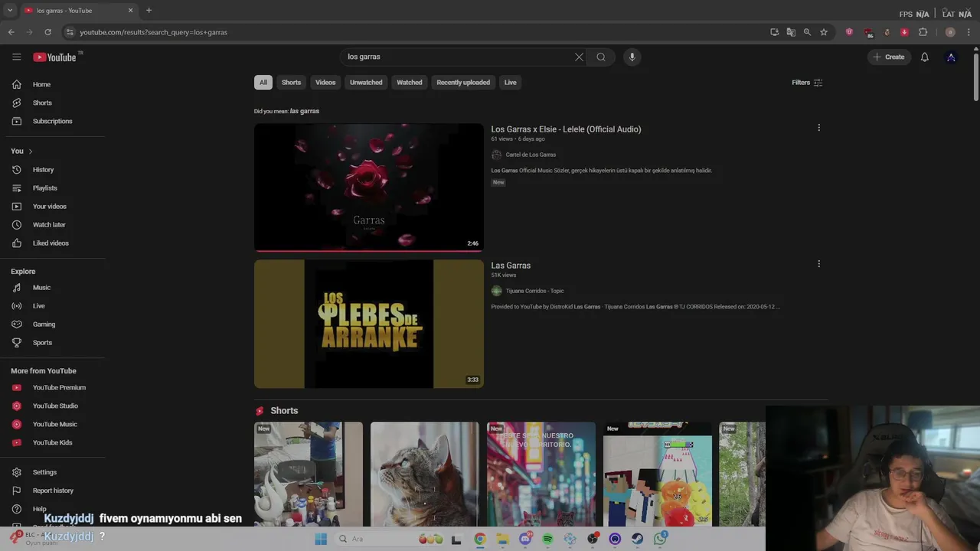Go to Subscriptions in the sidebar
980x551 pixels.
tap(52, 121)
